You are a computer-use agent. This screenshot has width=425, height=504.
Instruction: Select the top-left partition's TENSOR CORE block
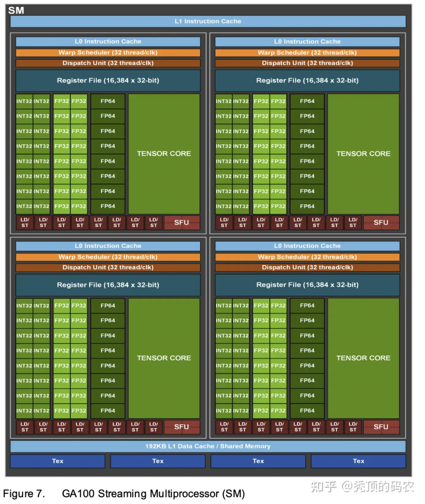click(x=164, y=154)
